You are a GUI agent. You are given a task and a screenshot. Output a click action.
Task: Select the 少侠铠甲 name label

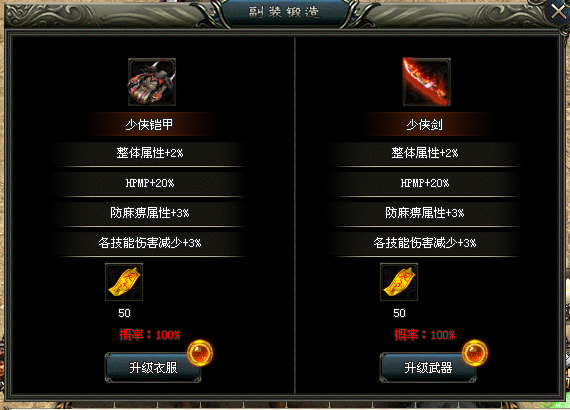[149, 125]
